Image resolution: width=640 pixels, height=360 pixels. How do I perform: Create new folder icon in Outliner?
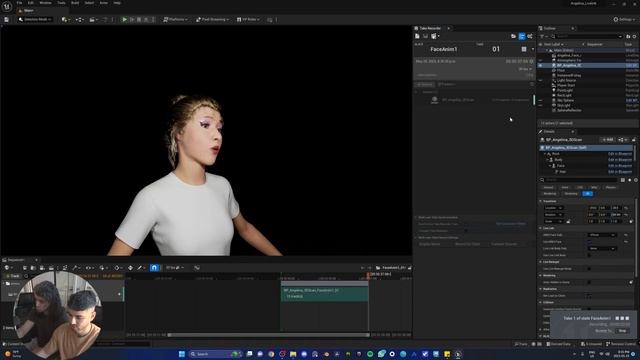coord(629,36)
